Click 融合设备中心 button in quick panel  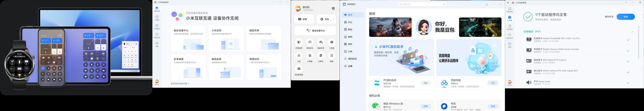pyautogui.click(x=315, y=30)
